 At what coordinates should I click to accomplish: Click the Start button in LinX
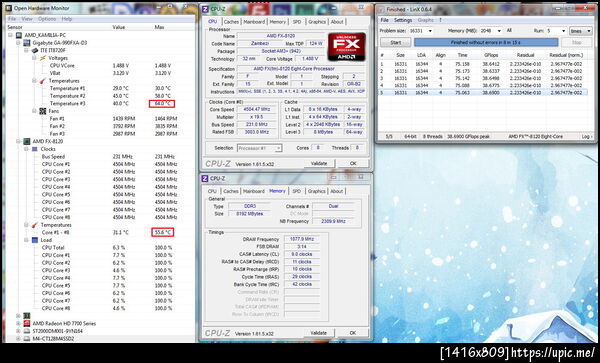point(395,42)
